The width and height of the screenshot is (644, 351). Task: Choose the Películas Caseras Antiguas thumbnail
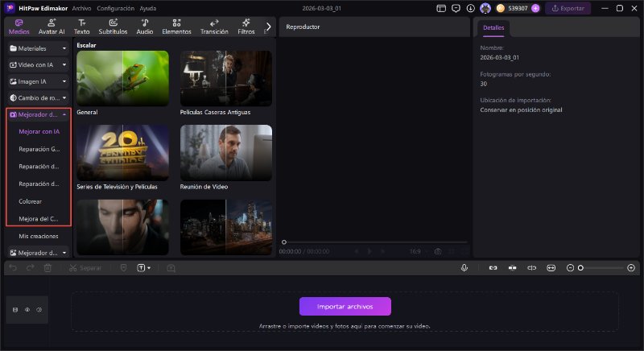pos(226,78)
